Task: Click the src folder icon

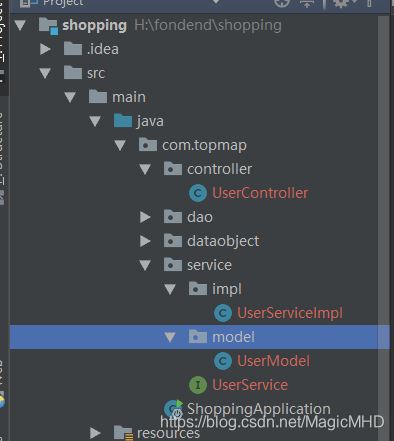Action: [73, 73]
